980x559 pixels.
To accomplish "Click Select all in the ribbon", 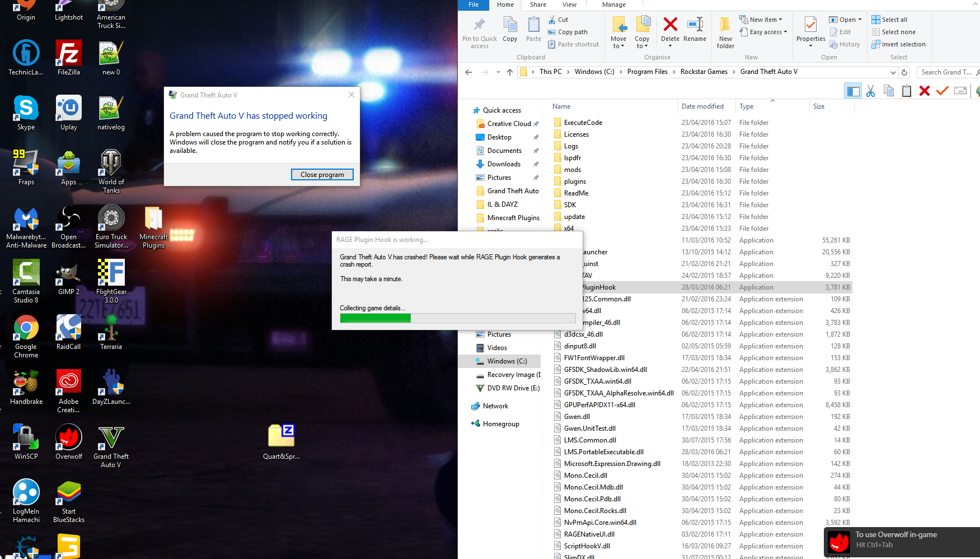I will (890, 20).
